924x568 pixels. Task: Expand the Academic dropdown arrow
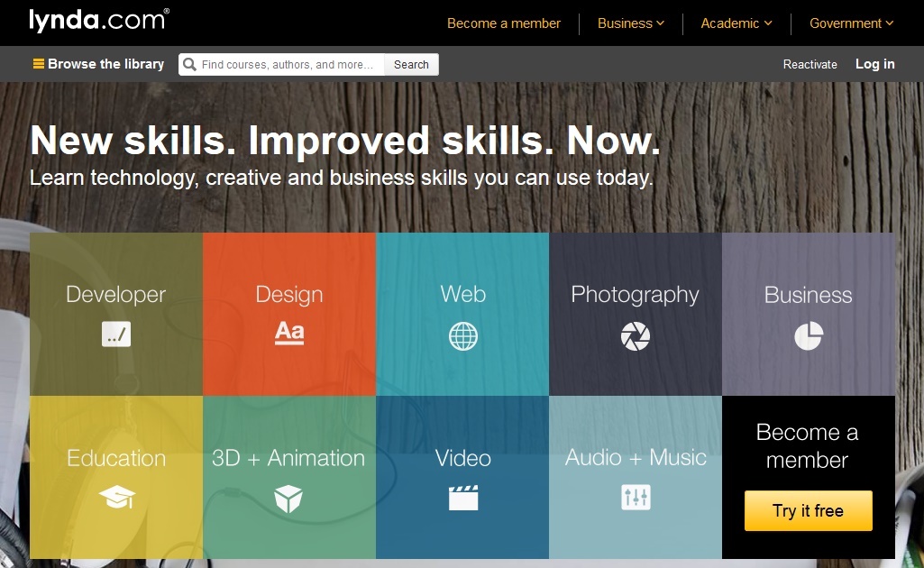768,23
